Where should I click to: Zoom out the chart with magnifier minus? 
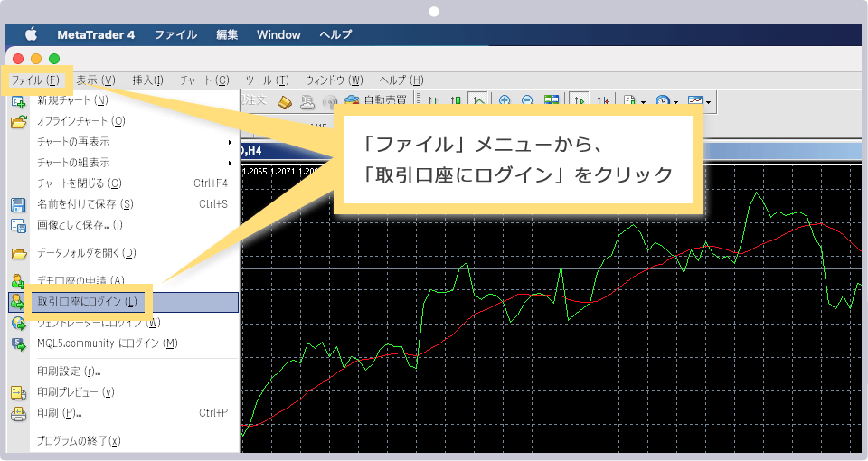coord(527,100)
